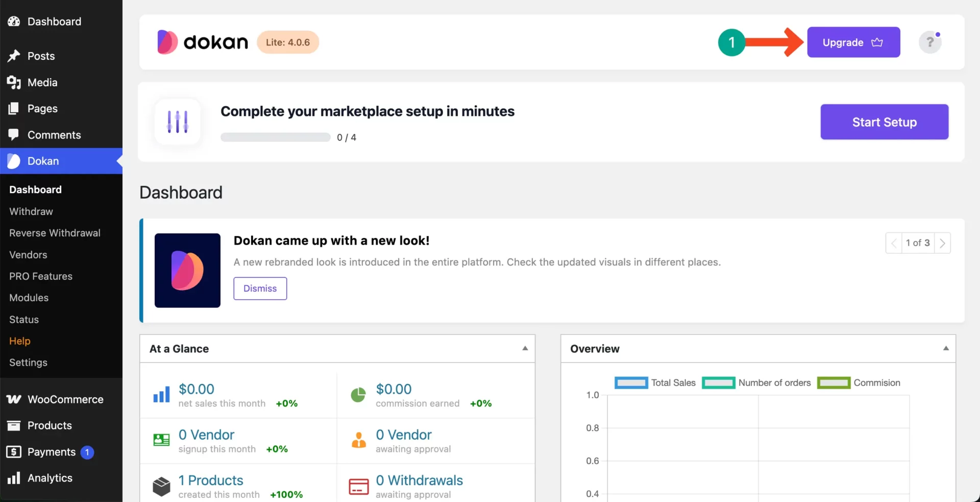The image size is (980, 502).
Task: Click the WordPress Dashboard gauge icon
Action: [x=14, y=21]
